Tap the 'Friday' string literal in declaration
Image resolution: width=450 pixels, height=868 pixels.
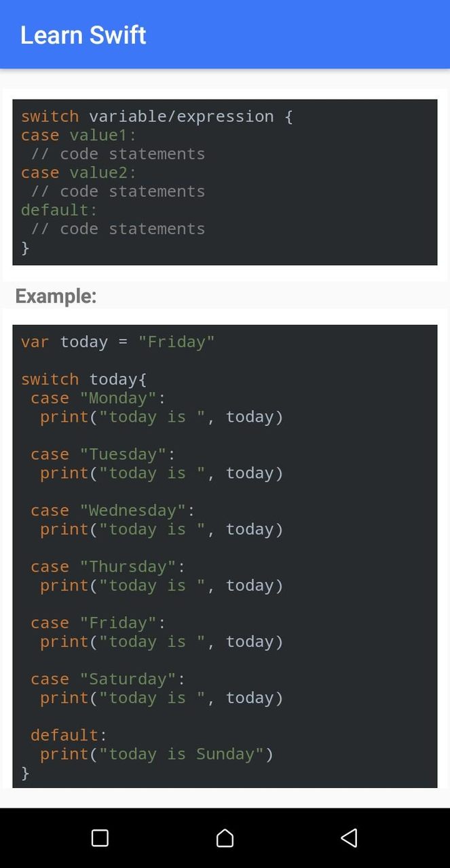(177, 342)
